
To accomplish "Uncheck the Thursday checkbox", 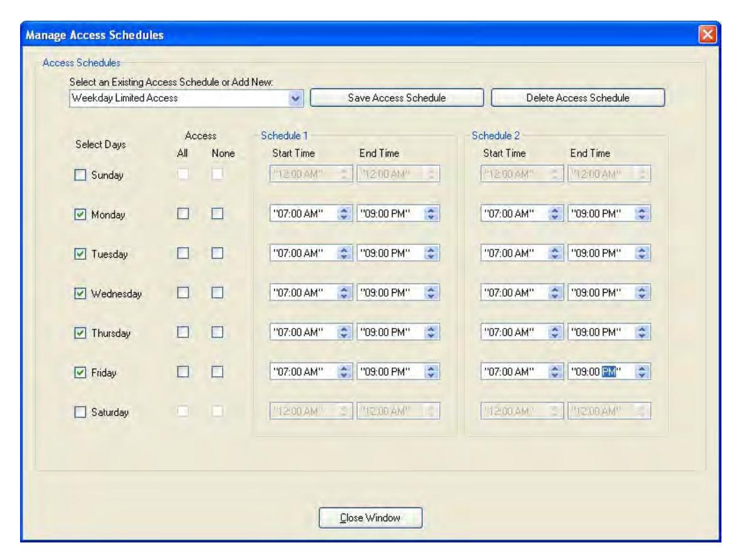I will (80, 334).
